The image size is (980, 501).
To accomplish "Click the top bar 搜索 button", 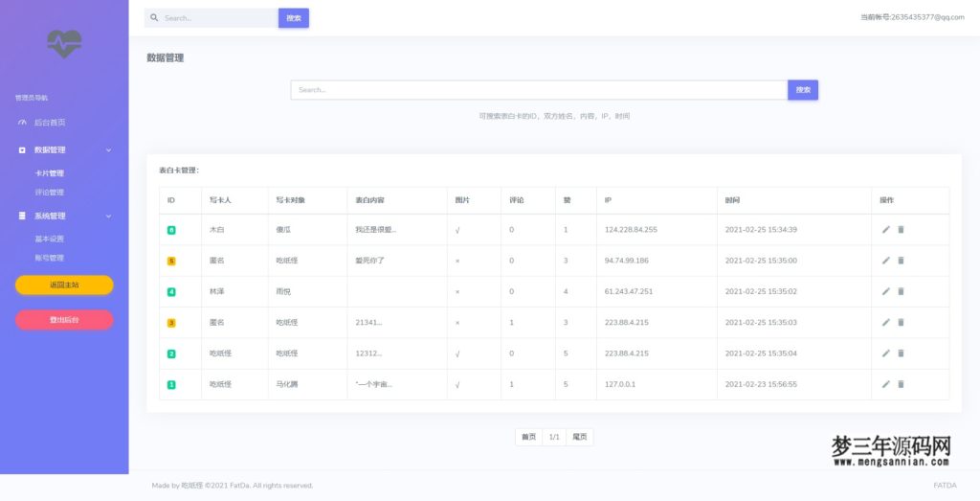I will click(x=294, y=18).
